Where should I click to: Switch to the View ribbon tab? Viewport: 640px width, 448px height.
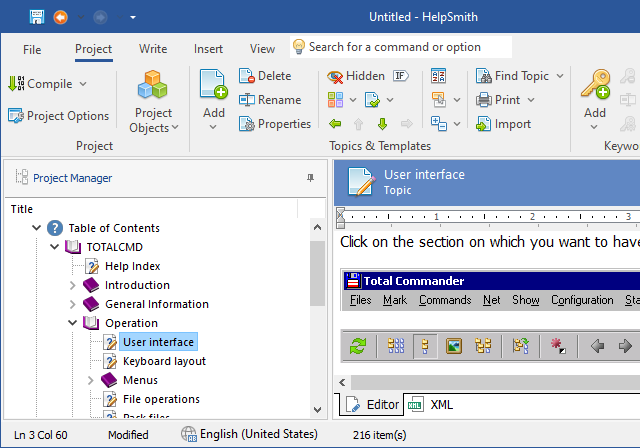[x=262, y=49]
